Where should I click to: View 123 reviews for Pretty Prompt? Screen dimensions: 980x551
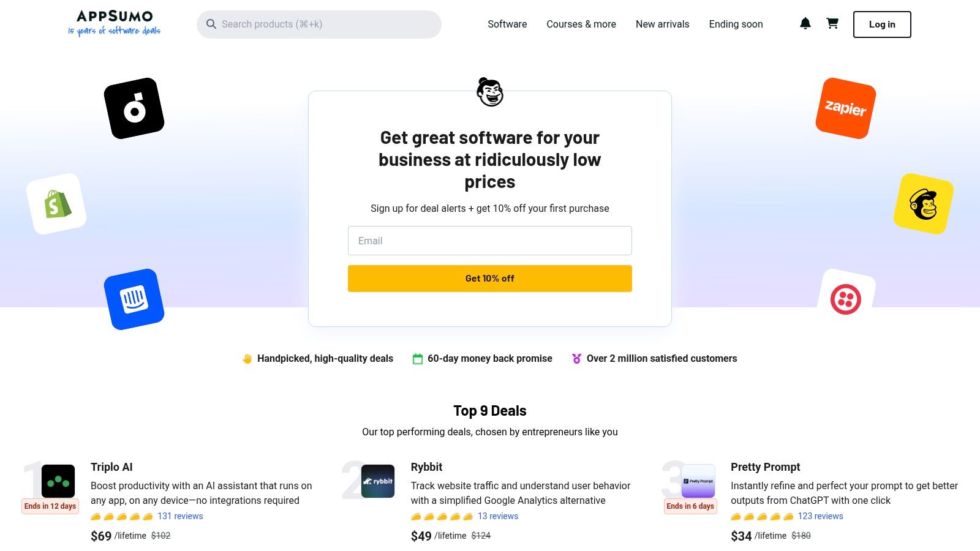[x=820, y=516]
